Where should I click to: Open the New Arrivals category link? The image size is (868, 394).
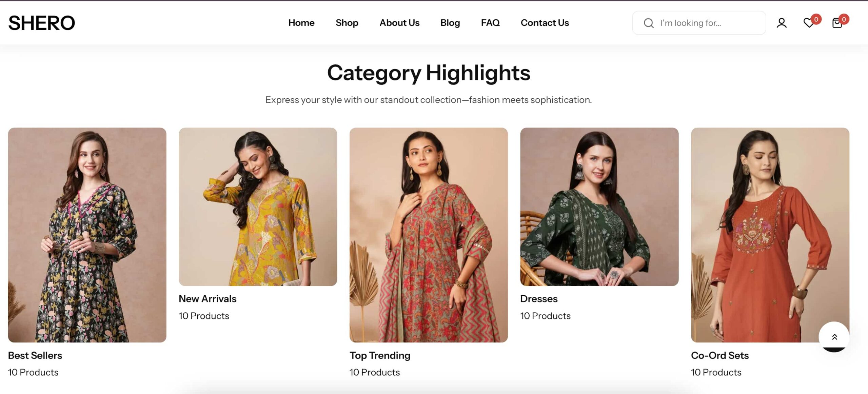pyautogui.click(x=208, y=298)
